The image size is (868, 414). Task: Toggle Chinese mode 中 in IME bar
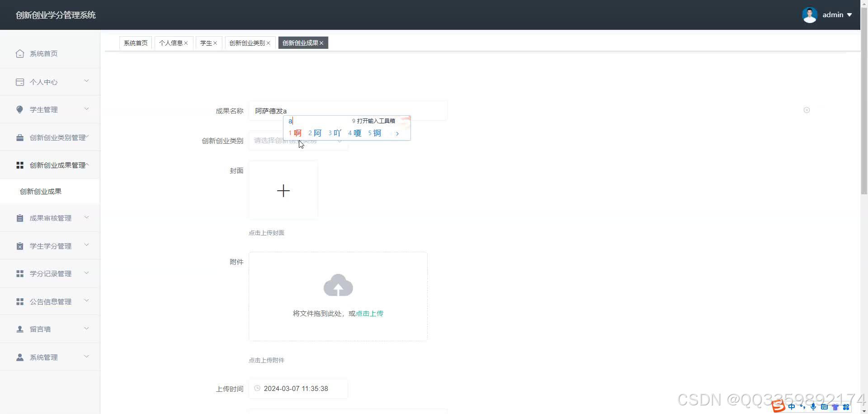[792, 407]
